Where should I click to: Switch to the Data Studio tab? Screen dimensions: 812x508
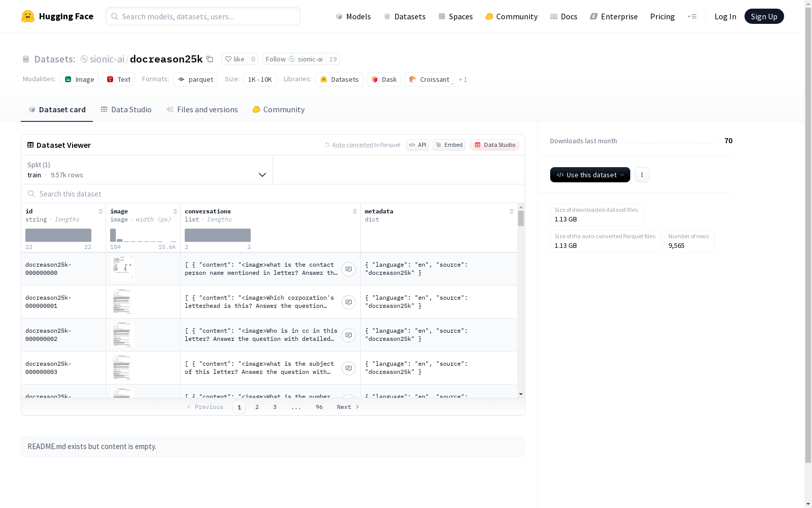[x=126, y=109]
